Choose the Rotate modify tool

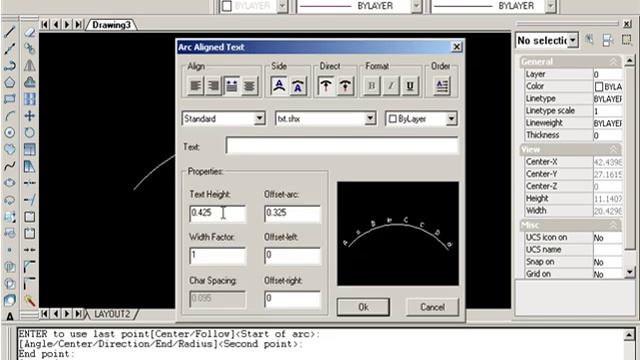click(29, 133)
